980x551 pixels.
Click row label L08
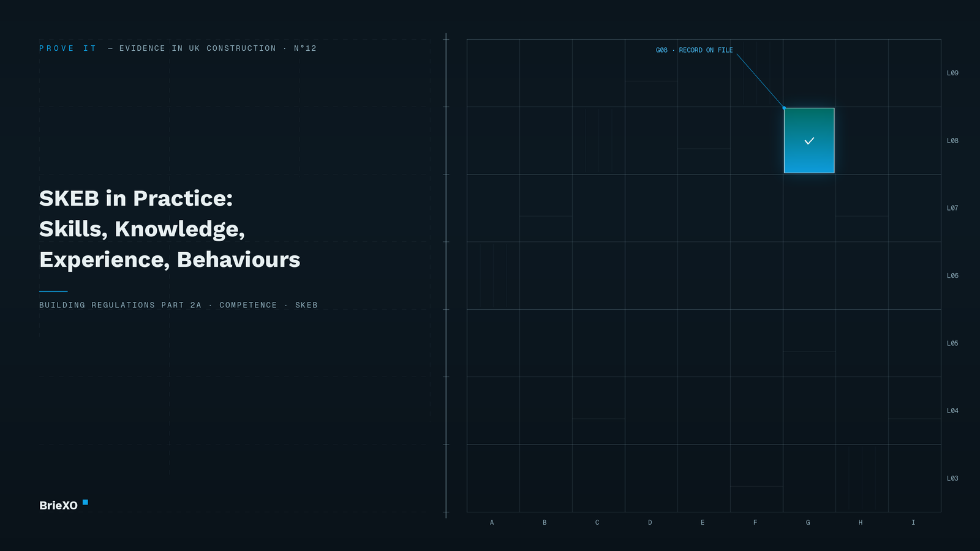(x=952, y=141)
